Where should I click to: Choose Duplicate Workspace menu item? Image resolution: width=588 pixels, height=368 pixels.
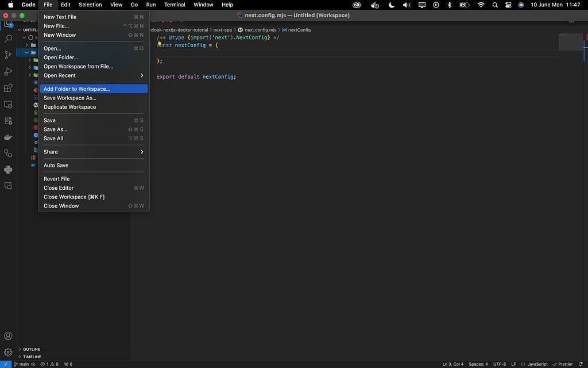94,107
